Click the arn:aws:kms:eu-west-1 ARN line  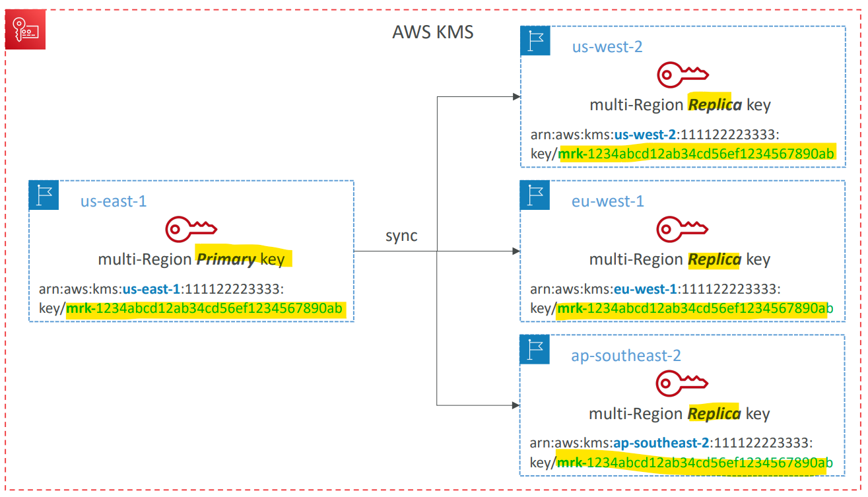(655, 288)
